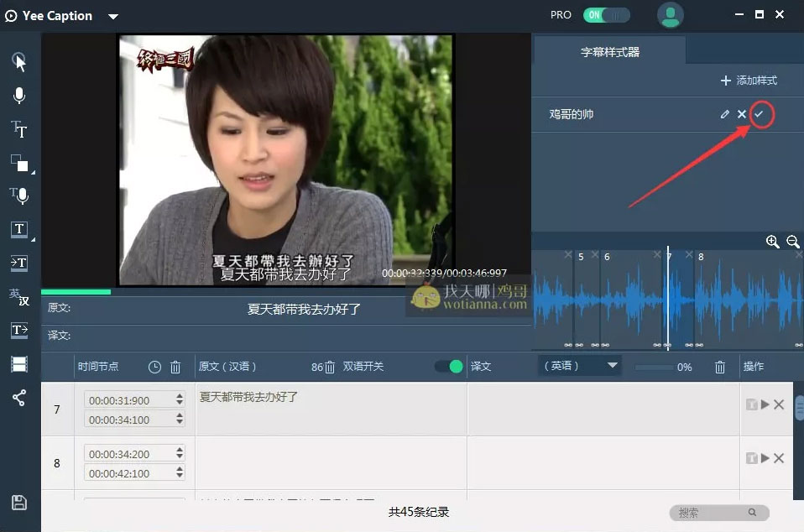Switch to the 字幕样式器 tab
The height and width of the screenshot is (532, 804).
609,52
